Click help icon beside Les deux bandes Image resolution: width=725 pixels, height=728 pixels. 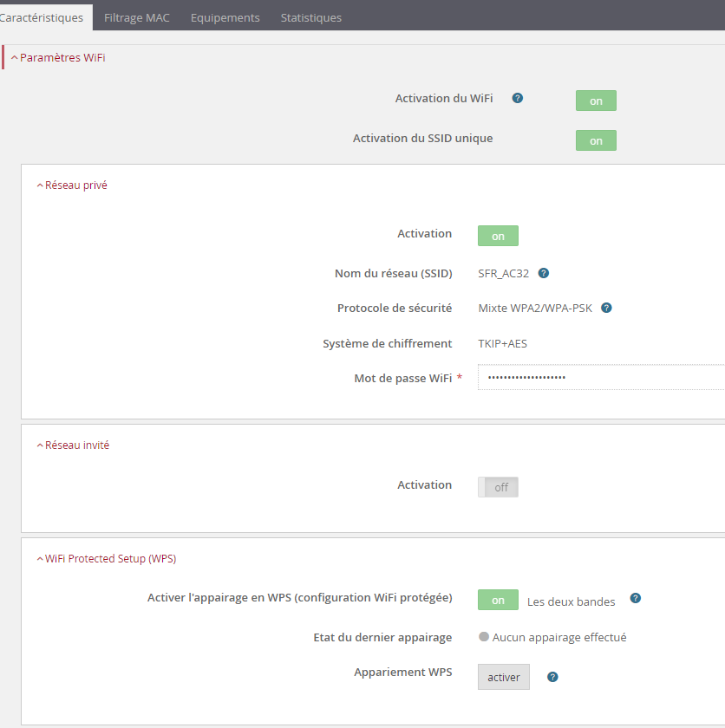tap(636, 599)
